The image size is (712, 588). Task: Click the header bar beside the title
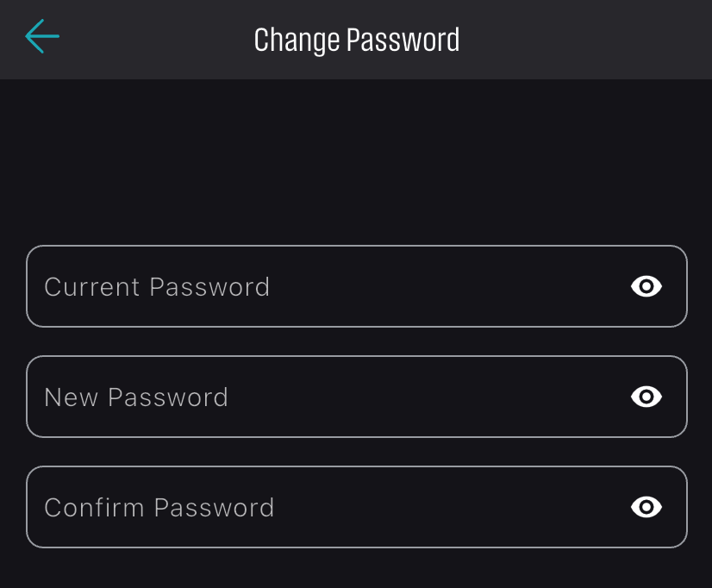point(586,40)
